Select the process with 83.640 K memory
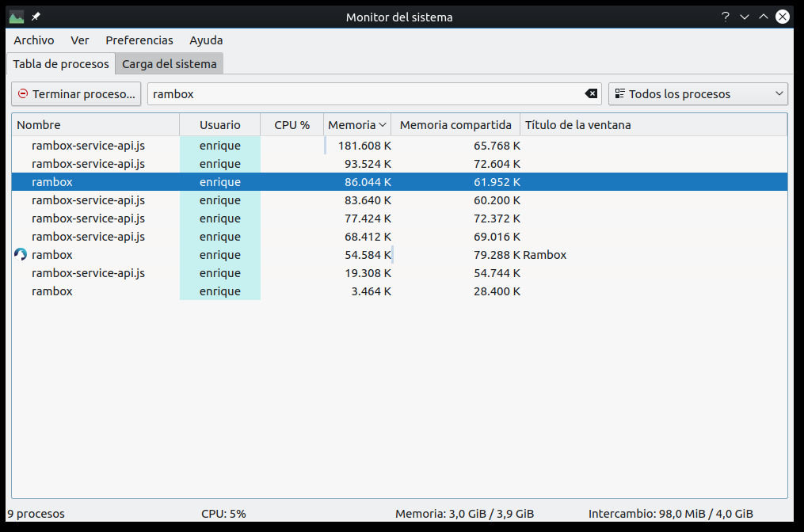The image size is (804, 532). 399,199
